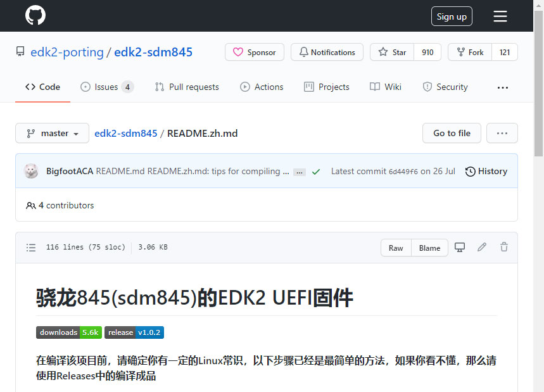Click the table of contents list icon
This screenshot has width=544, height=392.
30,247
